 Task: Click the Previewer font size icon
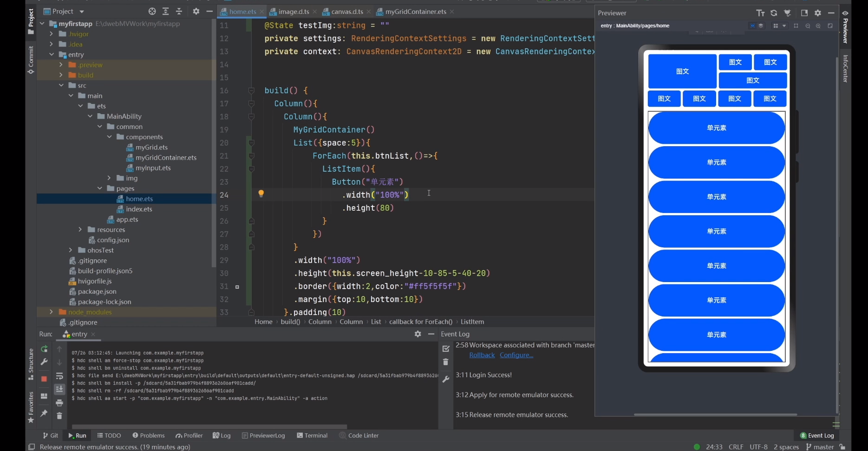pyautogui.click(x=760, y=13)
